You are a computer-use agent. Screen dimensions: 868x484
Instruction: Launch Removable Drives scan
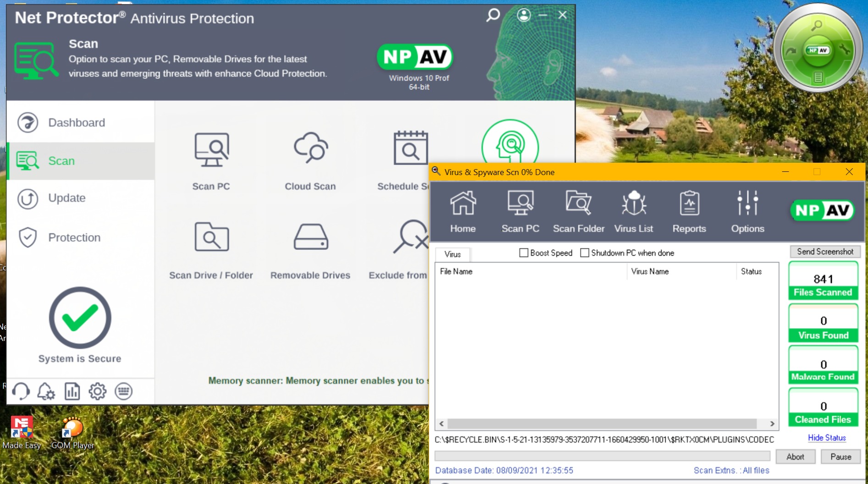pos(310,247)
